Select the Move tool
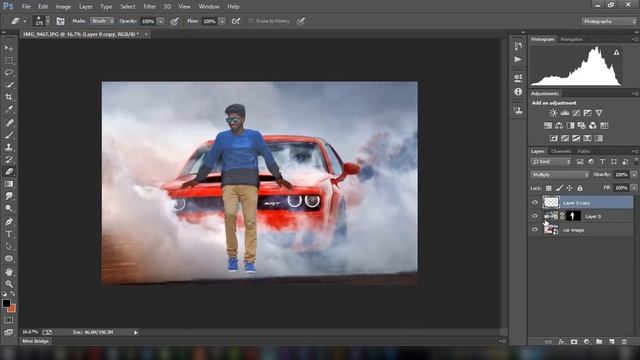 (x=9, y=48)
